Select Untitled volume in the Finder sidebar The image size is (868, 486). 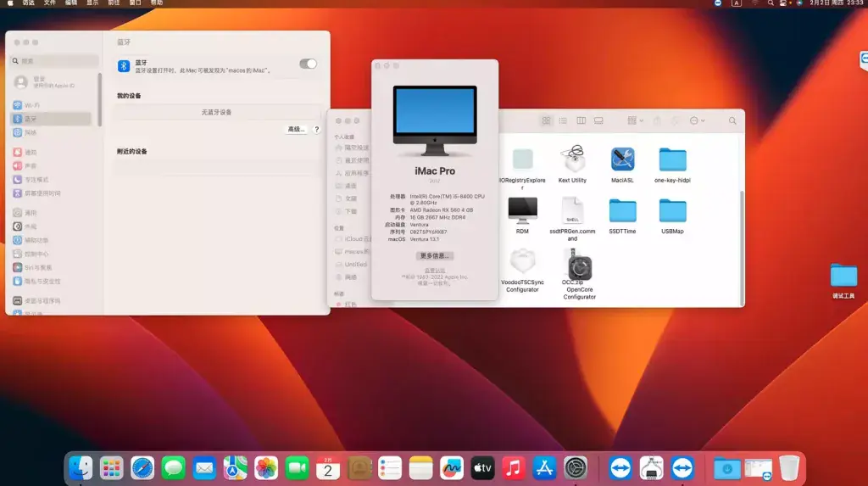click(x=353, y=265)
